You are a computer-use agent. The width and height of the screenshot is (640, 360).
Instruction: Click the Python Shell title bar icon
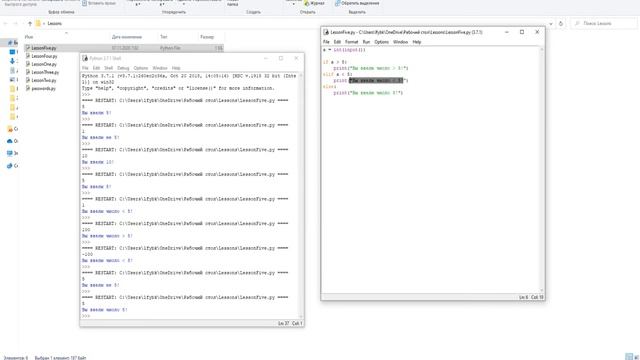85,58
